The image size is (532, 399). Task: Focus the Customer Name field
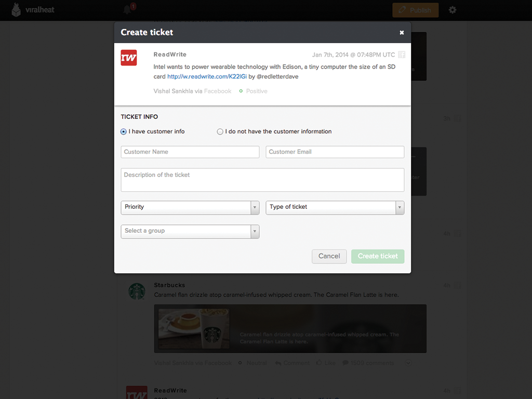pyautogui.click(x=190, y=152)
